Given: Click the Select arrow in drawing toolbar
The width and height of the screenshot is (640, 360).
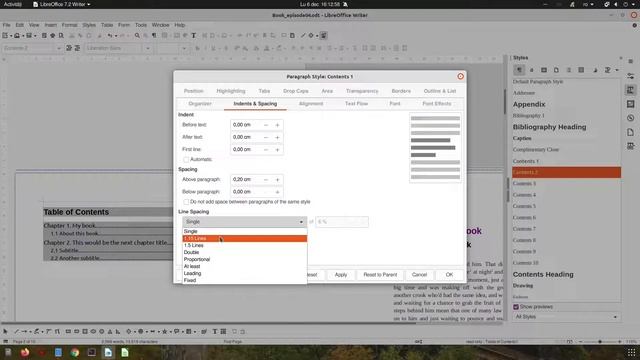Looking at the screenshot, I should (5, 331).
